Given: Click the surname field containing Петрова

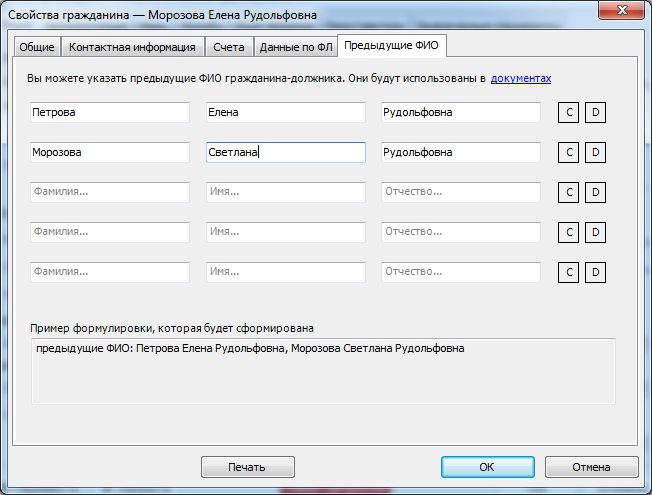Looking at the screenshot, I should click(109, 113).
